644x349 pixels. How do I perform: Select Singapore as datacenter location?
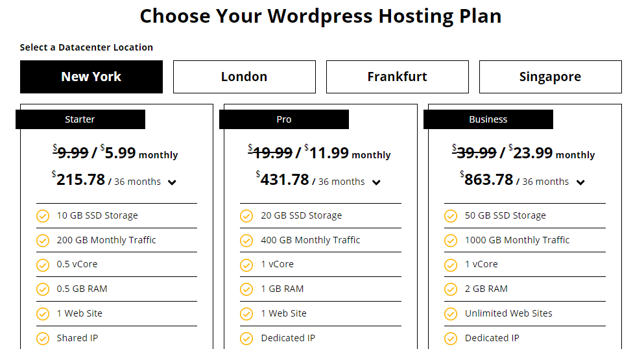(x=550, y=77)
